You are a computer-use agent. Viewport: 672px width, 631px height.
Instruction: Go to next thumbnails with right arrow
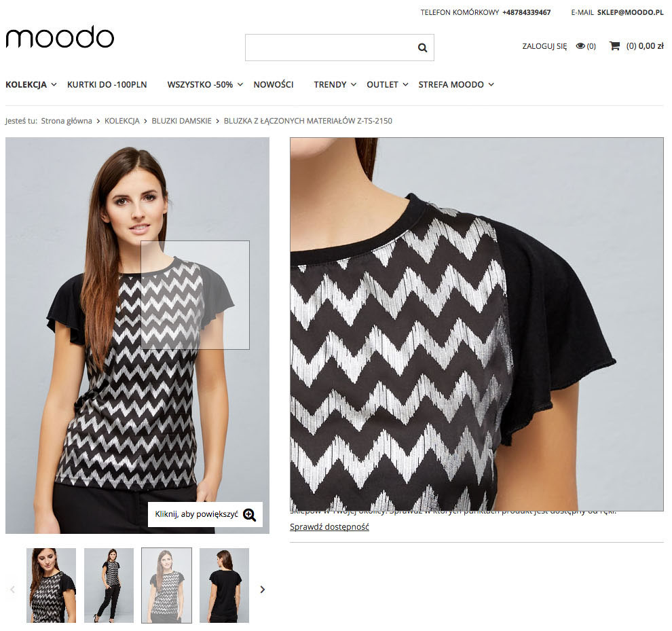point(263,590)
